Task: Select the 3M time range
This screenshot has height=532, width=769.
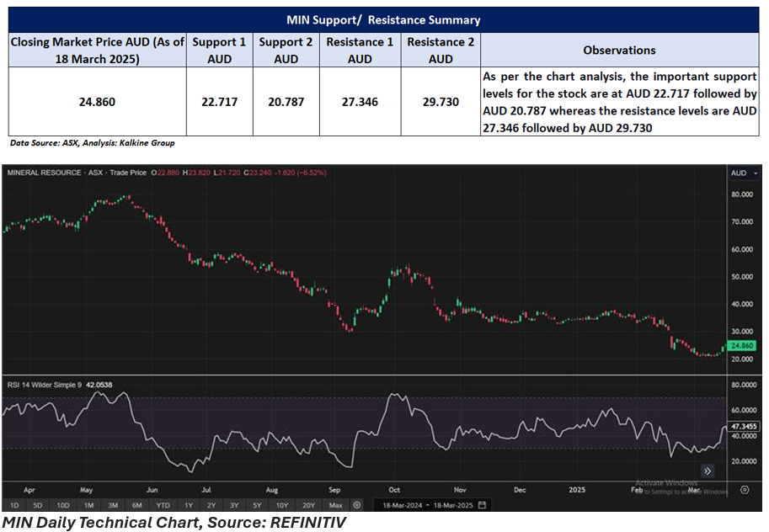Action: [x=113, y=505]
